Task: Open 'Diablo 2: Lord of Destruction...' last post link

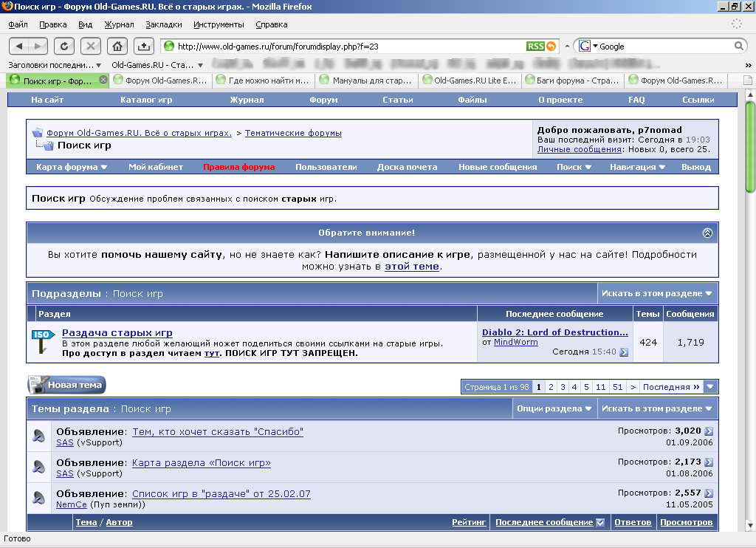Action: tap(555, 332)
